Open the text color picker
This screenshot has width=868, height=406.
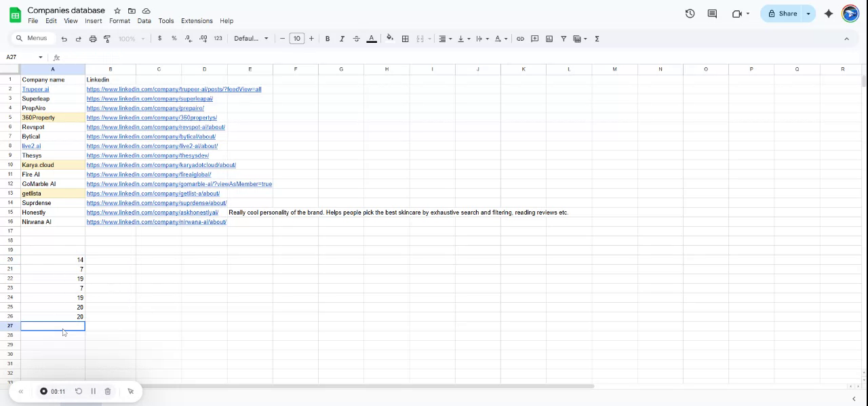(x=372, y=39)
